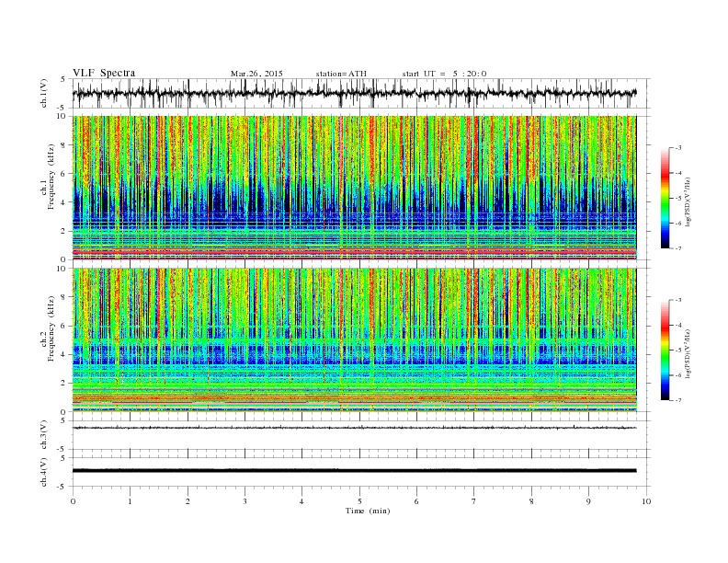This screenshot has width=728, height=563.
Task: Click the "-5" tick on upper colorbar
Action: tap(677, 199)
